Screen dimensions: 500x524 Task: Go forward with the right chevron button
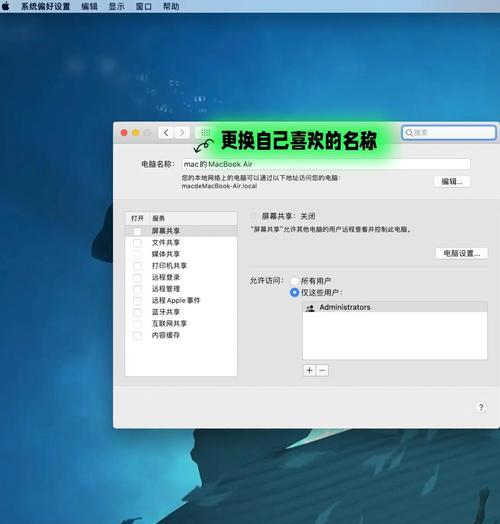click(182, 133)
